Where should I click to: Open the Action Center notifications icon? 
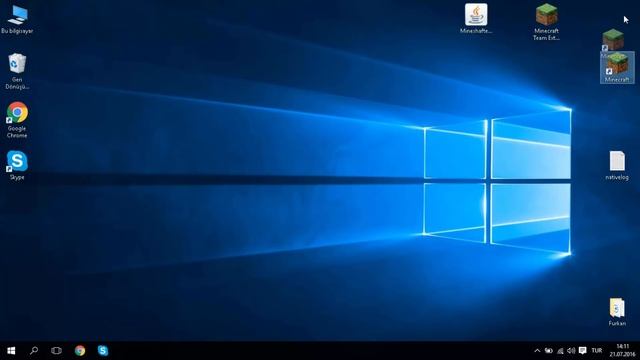coord(582,351)
